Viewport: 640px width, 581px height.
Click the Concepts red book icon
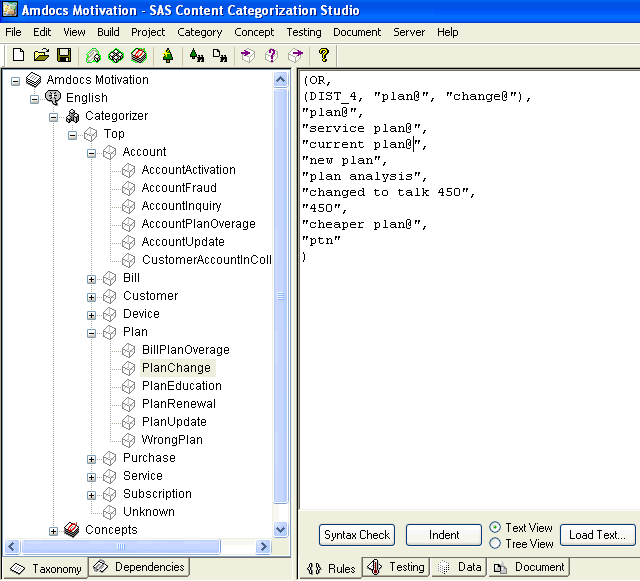coord(71,530)
